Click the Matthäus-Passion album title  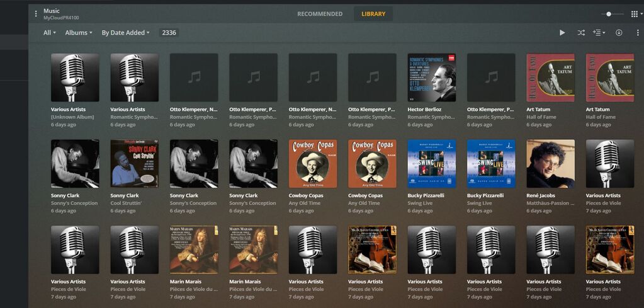click(550, 203)
